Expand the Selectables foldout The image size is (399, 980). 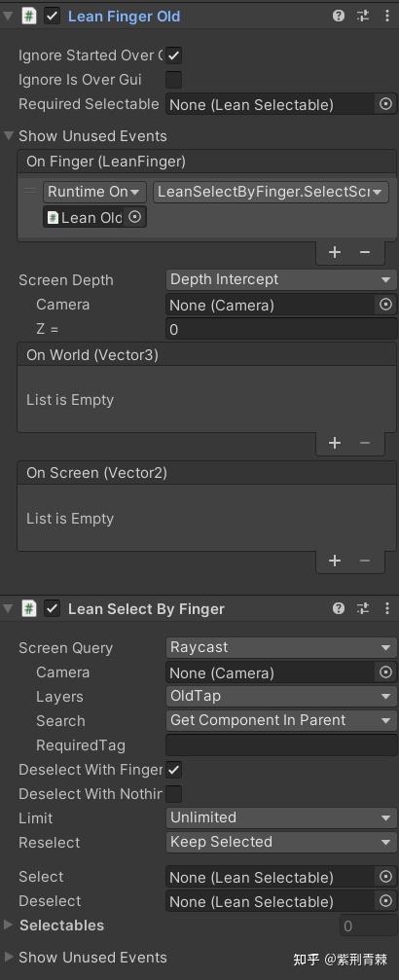[x=8, y=925]
